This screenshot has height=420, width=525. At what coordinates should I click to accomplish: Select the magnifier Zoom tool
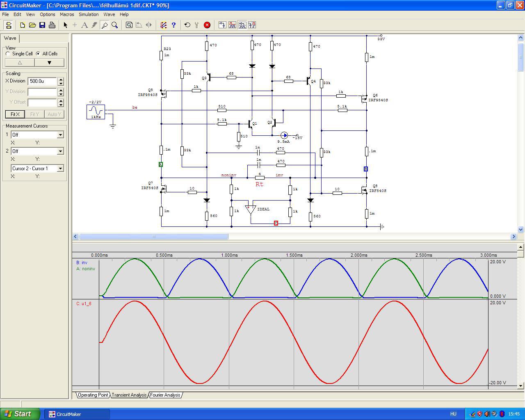[x=115, y=25]
